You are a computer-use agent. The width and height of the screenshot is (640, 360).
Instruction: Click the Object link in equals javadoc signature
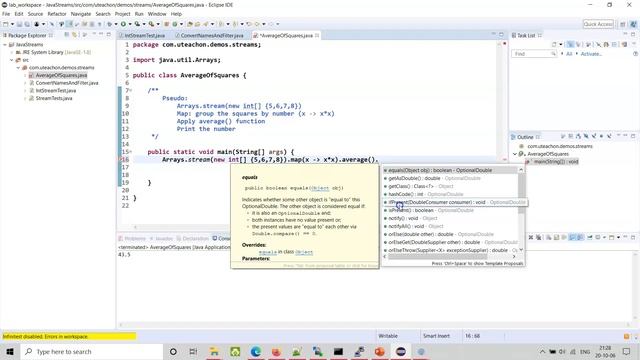point(320,188)
